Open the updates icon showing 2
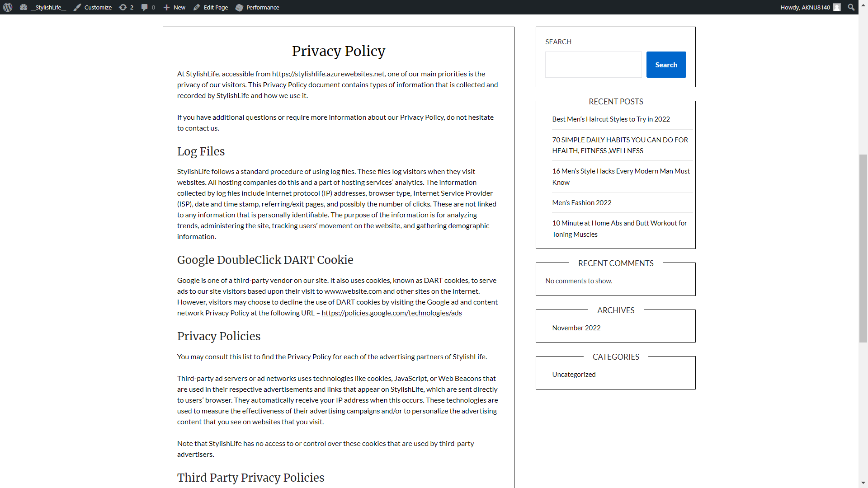 coord(123,7)
